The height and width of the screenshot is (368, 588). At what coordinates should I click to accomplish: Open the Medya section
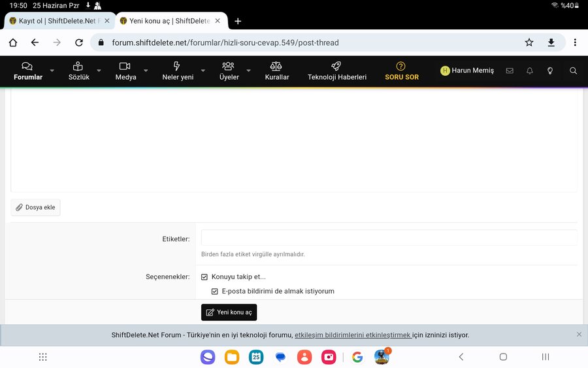tap(125, 71)
